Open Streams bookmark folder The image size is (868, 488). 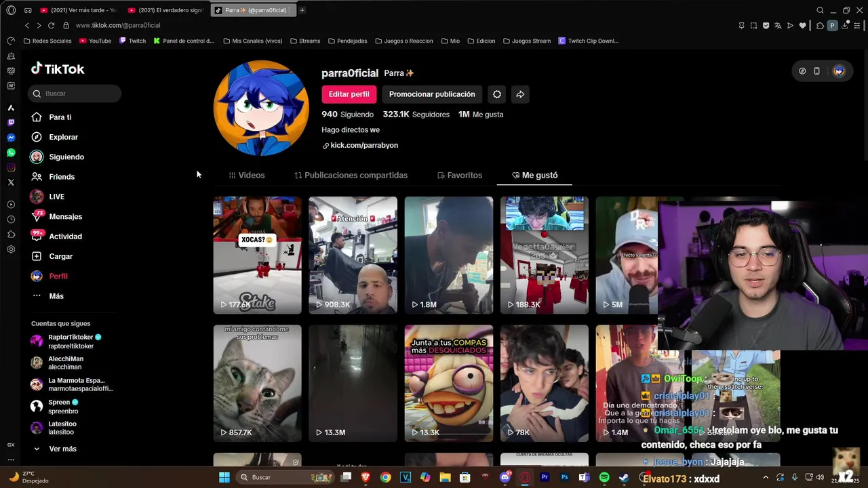point(304,41)
